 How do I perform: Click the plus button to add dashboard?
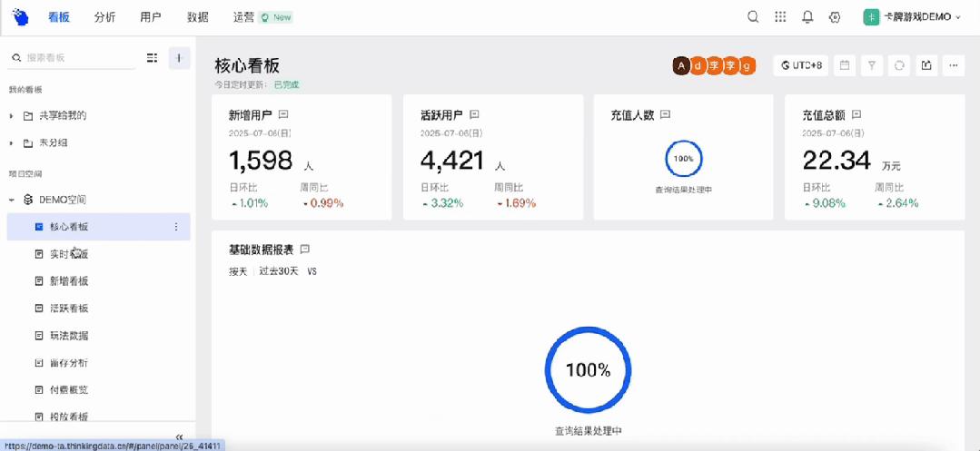pyautogui.click(x=179, y=57)
